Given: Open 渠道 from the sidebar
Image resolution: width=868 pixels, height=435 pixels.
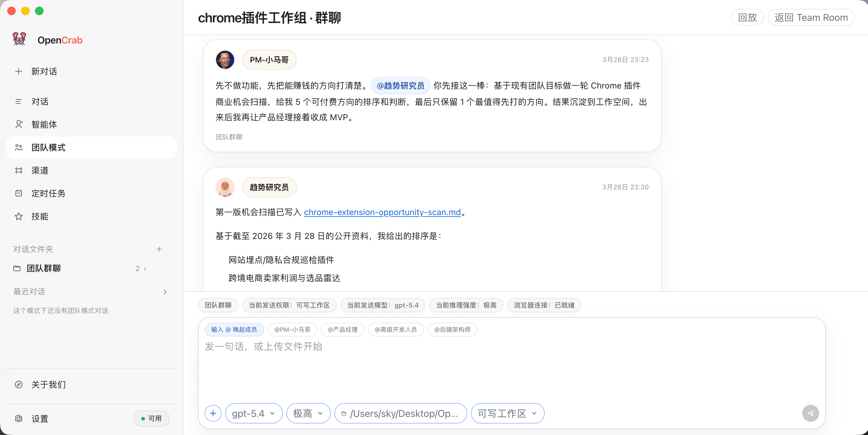Looking at the screenshot, I should click(x=40, y=170).
